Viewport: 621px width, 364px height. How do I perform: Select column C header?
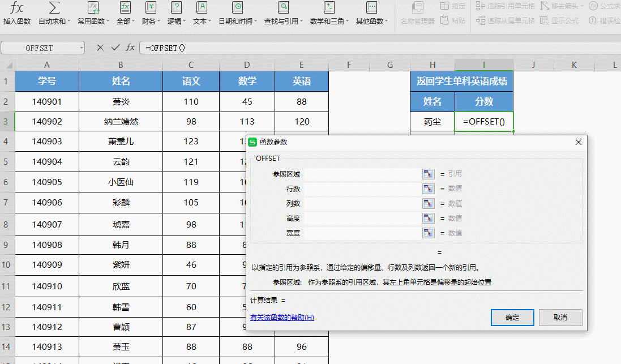(191, 65)
